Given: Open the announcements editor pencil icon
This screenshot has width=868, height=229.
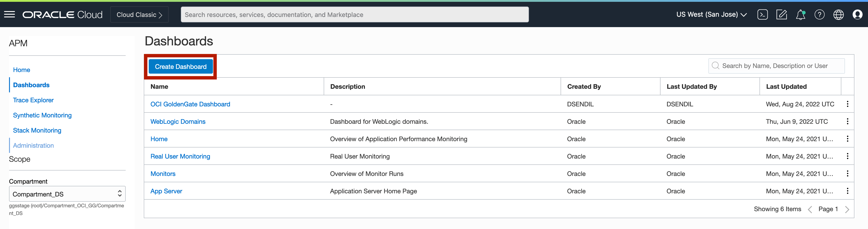Looking at the screenshot, I should pyautogui.click(x=782, y=14).
